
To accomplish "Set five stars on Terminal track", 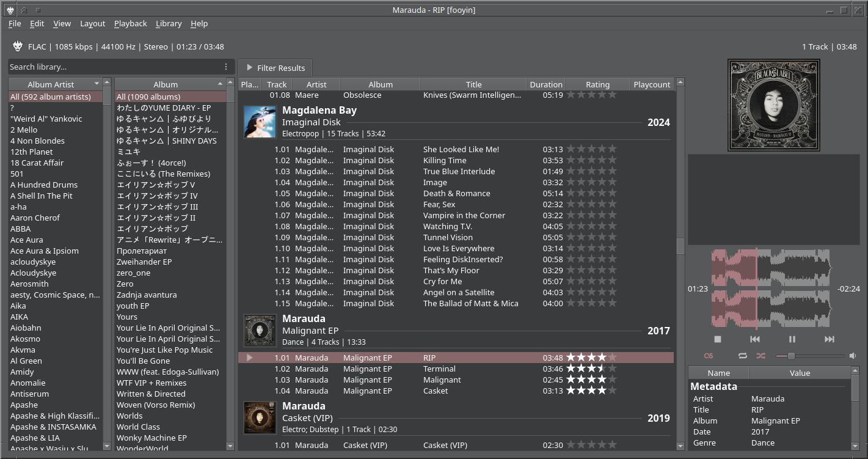I will click(612, 369).
